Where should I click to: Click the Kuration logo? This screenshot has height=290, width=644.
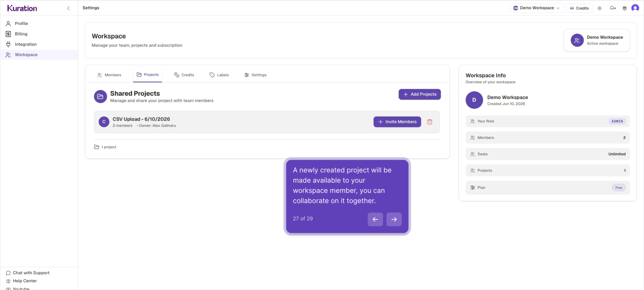pos(22,8)
